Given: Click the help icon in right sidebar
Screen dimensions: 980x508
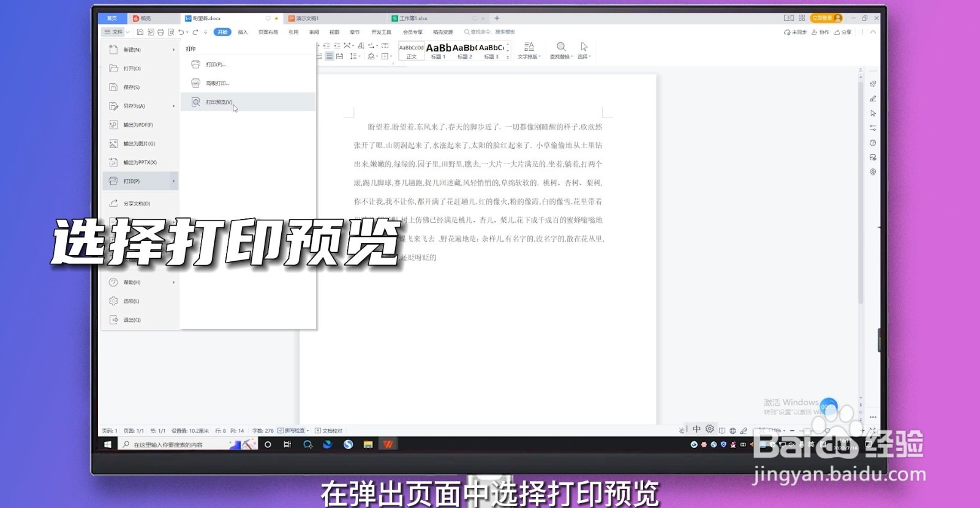Looking at the screenshot, I should click(x=873, y=143).
